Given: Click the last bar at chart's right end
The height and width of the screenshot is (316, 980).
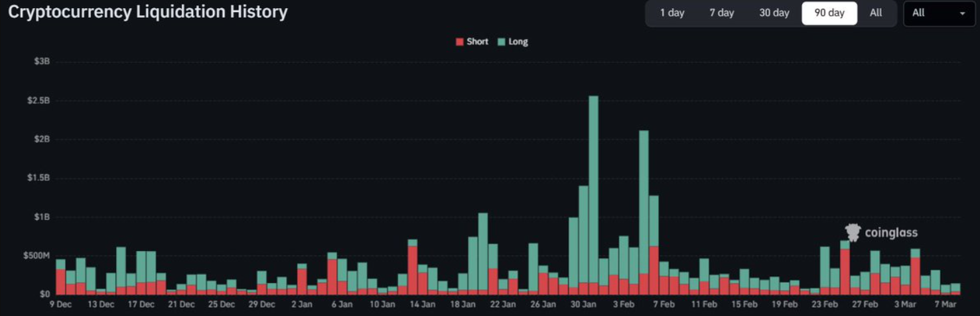Looking at the screenshot, I should [x=955, y=289].
